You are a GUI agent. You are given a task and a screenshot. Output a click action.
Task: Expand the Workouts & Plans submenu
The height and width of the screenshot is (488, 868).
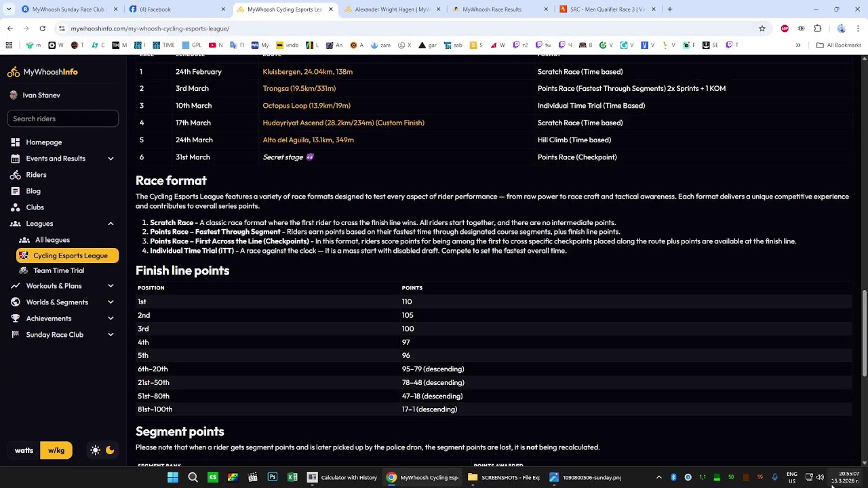(x=111, y=286)
